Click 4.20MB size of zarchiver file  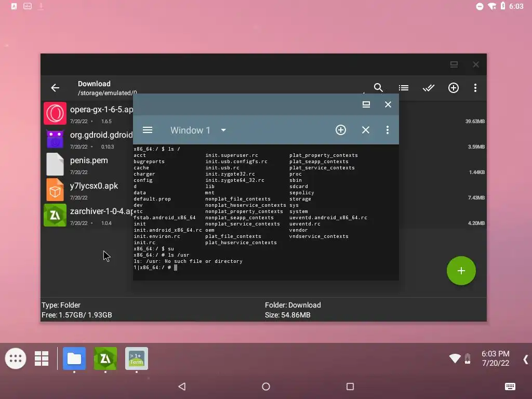point(476,223)
